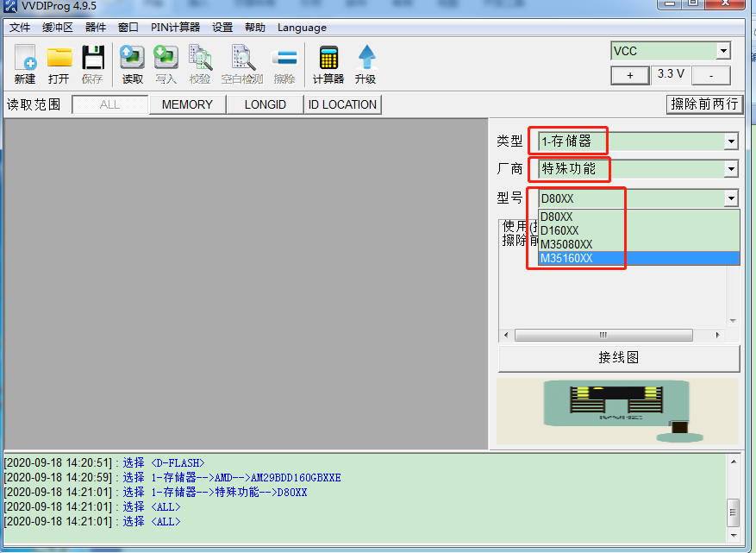
Task: Increase voltage with the plus button
Action: tap(630, 75)
